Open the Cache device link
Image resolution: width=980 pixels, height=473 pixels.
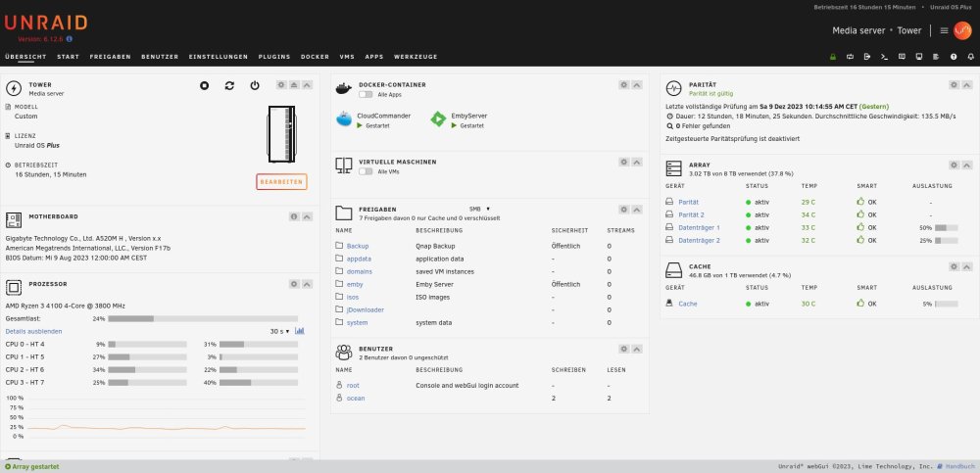click(x=688, y=304)
